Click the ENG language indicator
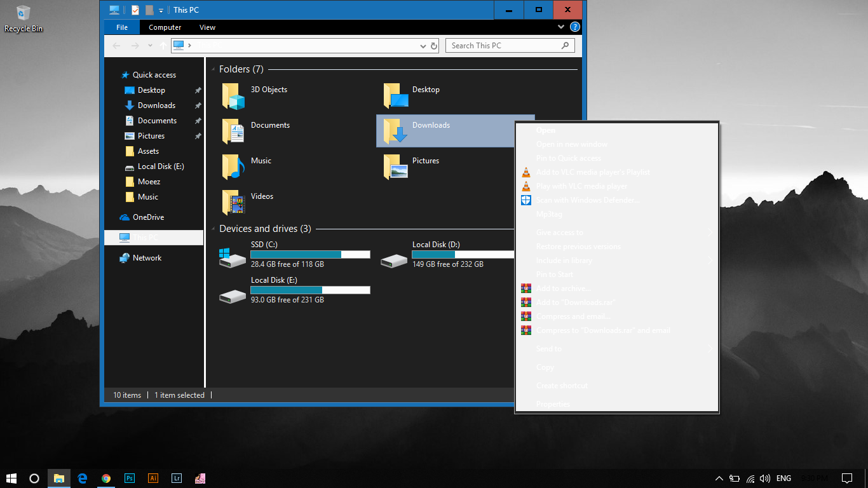Screen dimensions: 868x488 click(784, 478)
